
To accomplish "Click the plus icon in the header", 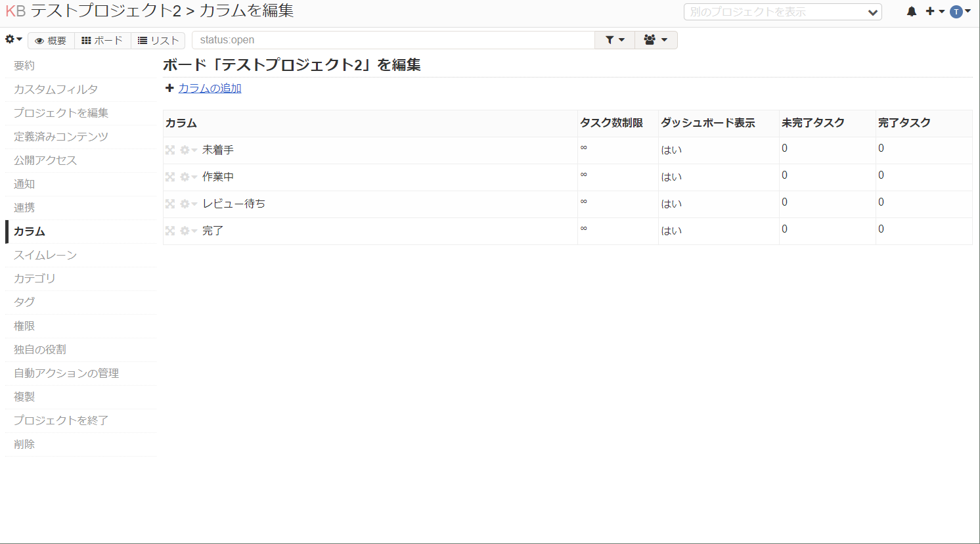I will coord(929,11).
